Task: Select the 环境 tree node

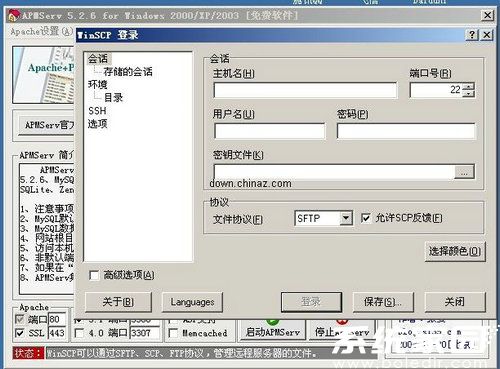Action: 98,85
